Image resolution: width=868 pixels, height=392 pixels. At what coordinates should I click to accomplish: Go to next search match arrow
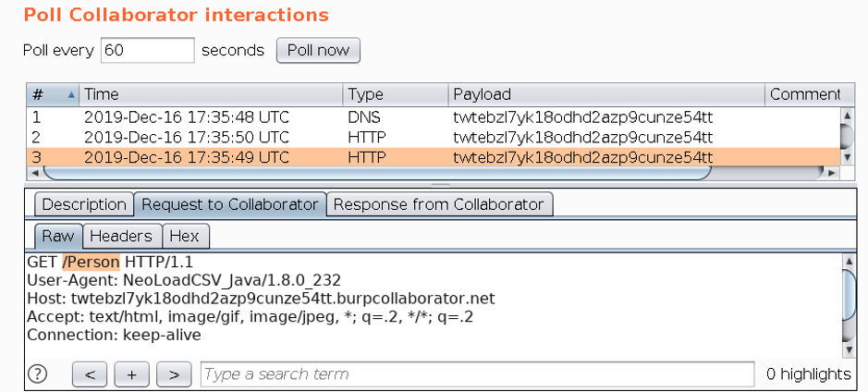(x=174, y=374)
